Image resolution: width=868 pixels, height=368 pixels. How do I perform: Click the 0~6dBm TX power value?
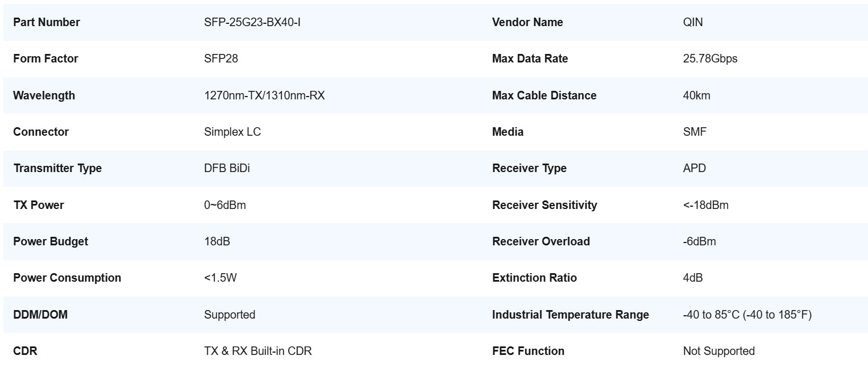pos(225,205)
